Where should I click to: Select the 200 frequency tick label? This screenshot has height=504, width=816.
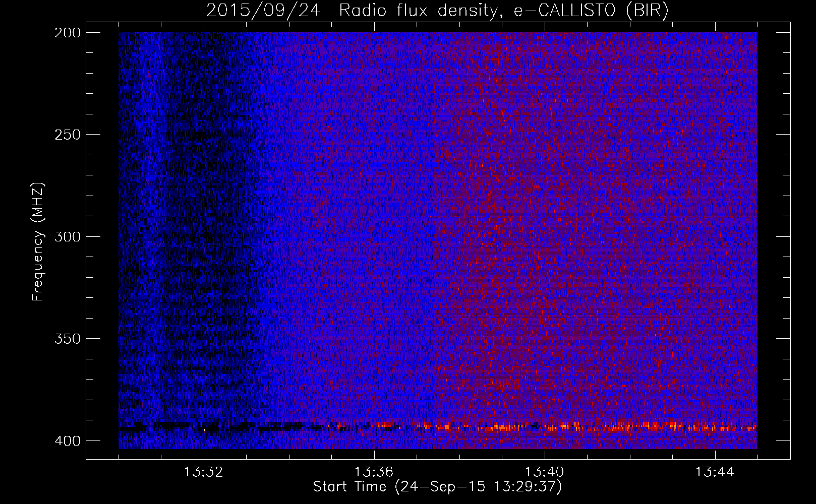coord(67,33)
